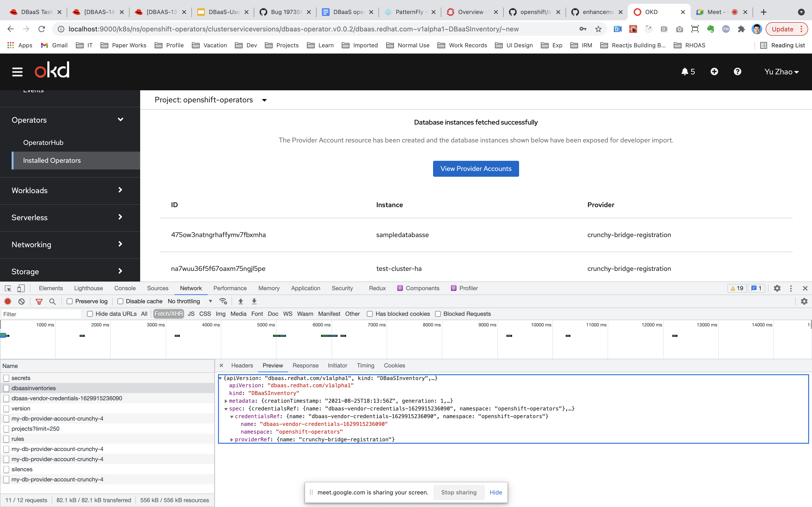Screen dimensions: 812x507
Task: Switch to the Response tab
Action: 305,366
